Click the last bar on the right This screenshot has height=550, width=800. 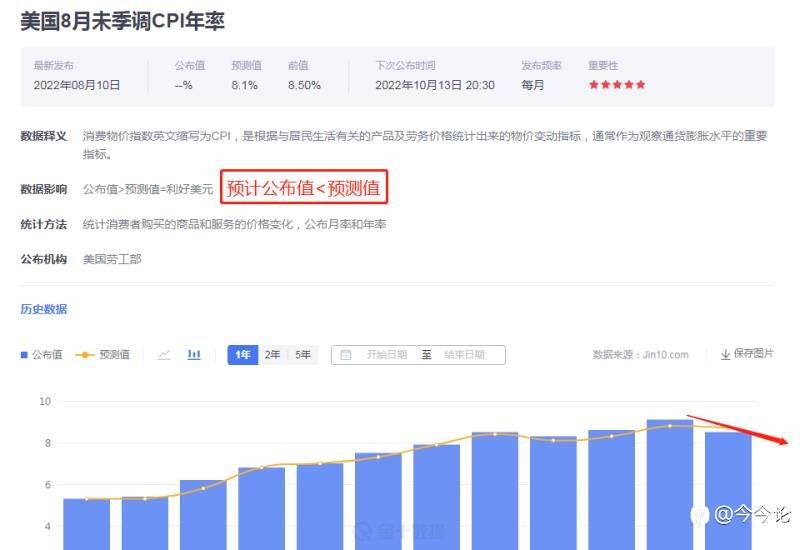point(728,491)
